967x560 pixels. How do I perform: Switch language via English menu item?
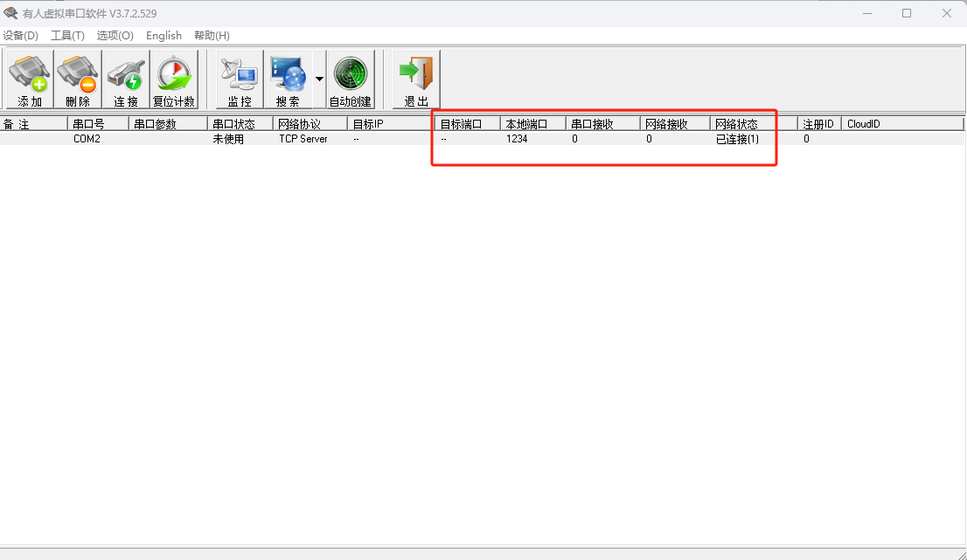click(163, 36)
